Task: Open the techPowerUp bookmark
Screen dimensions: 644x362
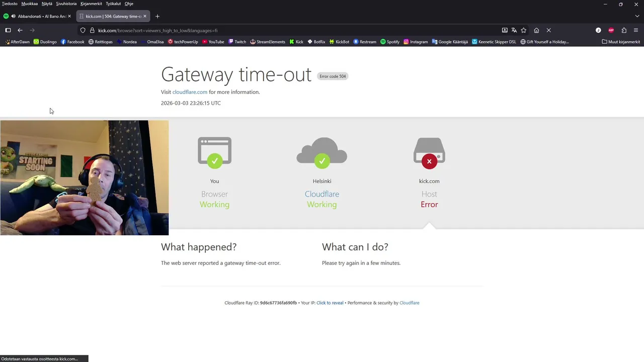Action: (183, 42)
